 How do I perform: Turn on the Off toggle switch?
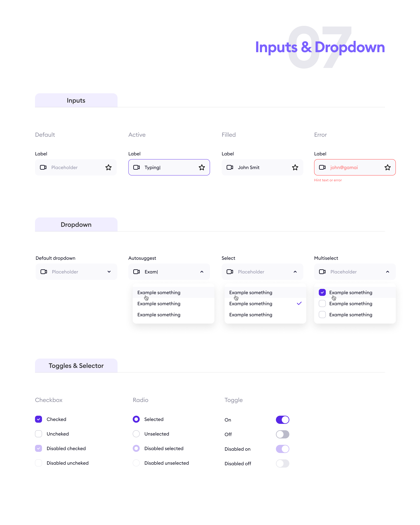coord(282,434)
